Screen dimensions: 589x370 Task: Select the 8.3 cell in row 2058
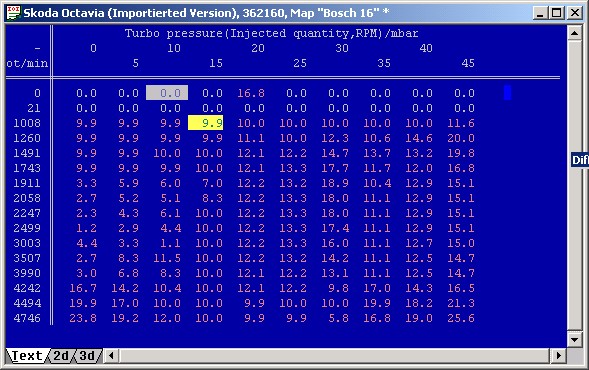coord(212,198)
